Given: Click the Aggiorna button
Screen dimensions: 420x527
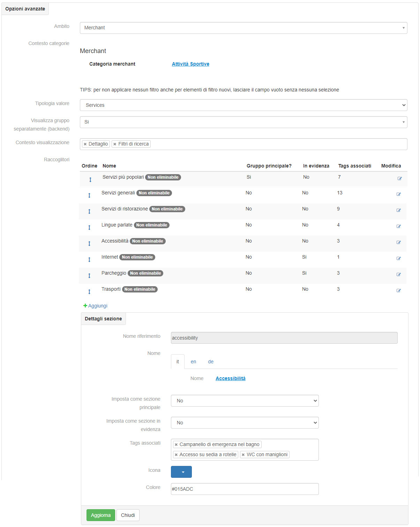Looking at the screenshot, I should pyautogui.click(x=101, y=515).
